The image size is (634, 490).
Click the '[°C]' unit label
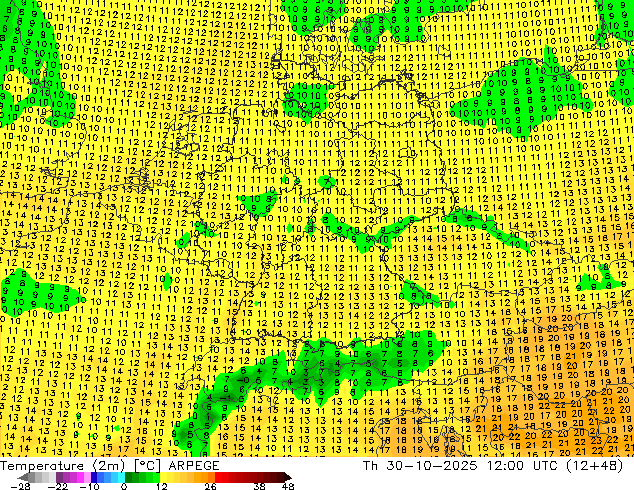click(147, 466)
